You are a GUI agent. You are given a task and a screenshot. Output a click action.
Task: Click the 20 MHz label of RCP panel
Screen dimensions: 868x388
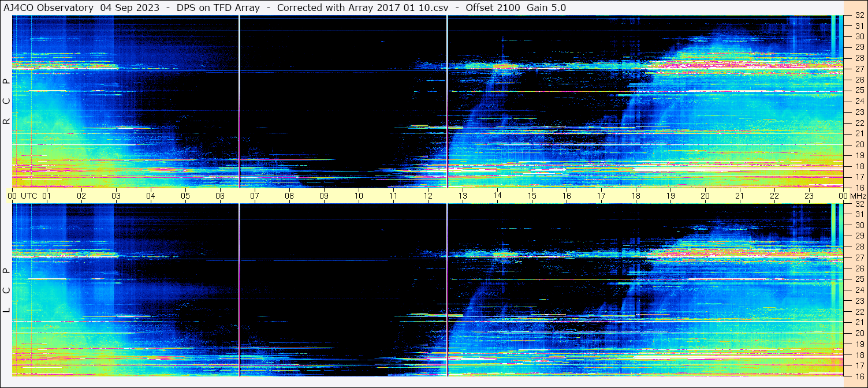point(859,144)
